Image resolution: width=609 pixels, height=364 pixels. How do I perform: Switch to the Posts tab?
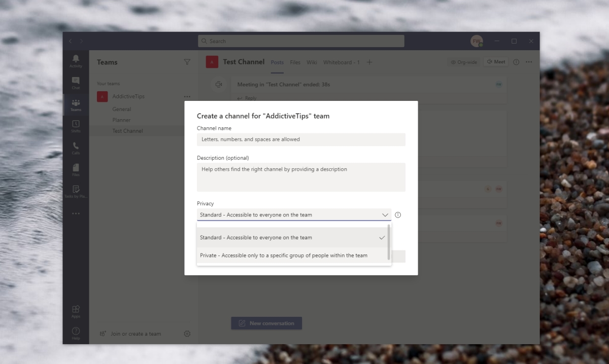pyautogui.click(x=277, y=62)
